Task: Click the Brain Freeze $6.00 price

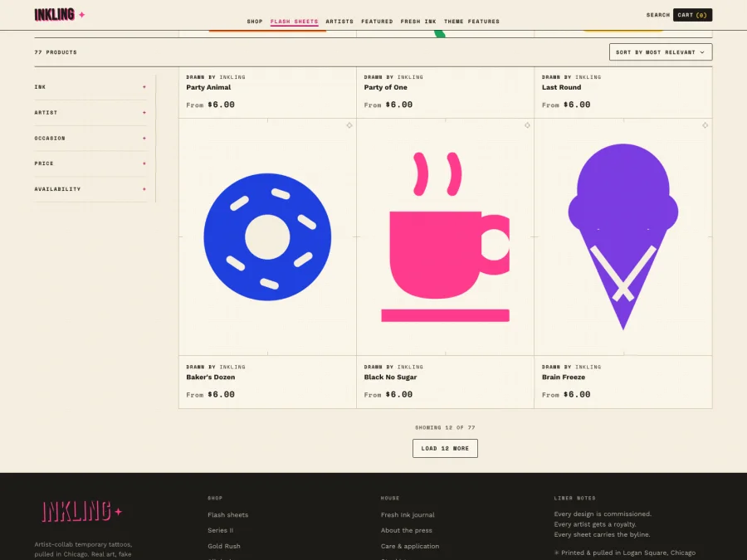Action: point(577,394)
